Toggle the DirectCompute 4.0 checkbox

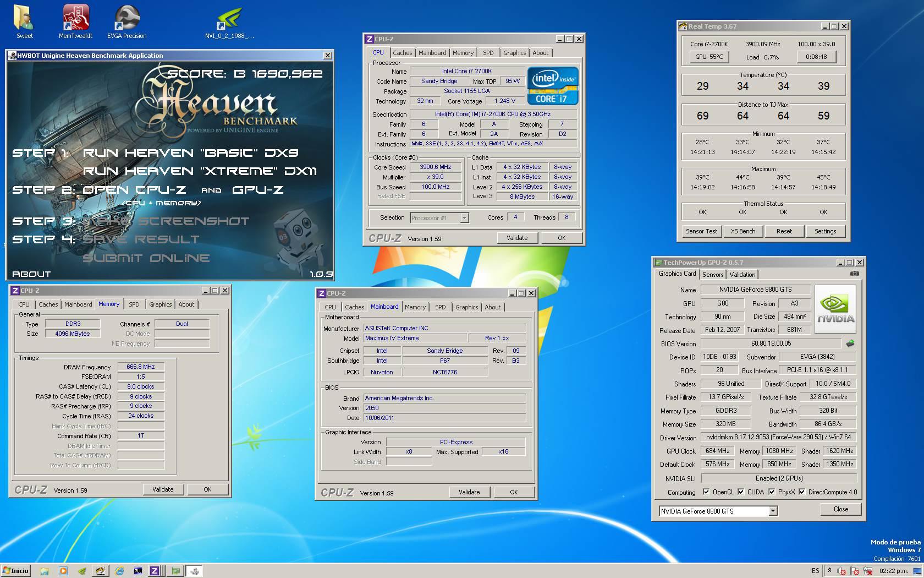point(802,492)
